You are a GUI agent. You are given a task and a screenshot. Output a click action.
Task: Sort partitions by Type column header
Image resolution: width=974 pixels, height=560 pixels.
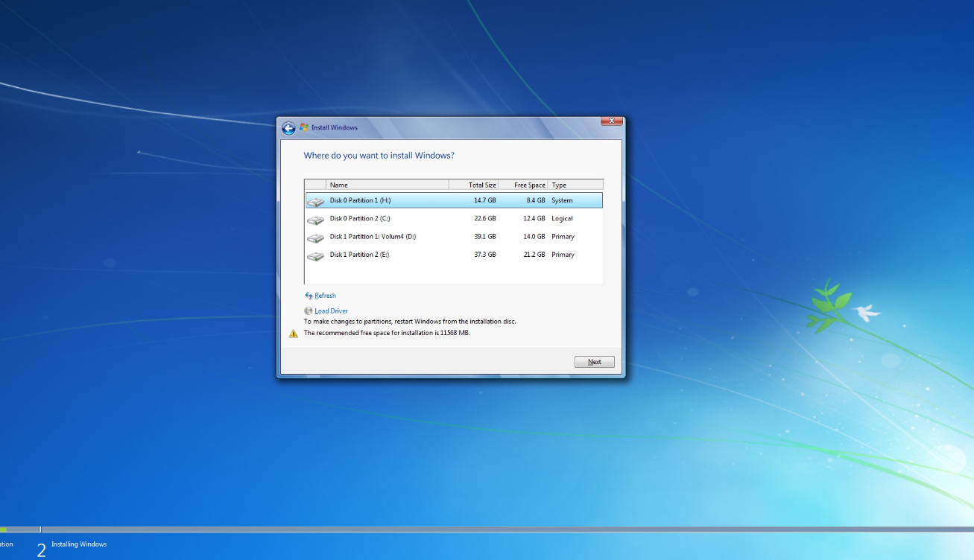(575, 185)
